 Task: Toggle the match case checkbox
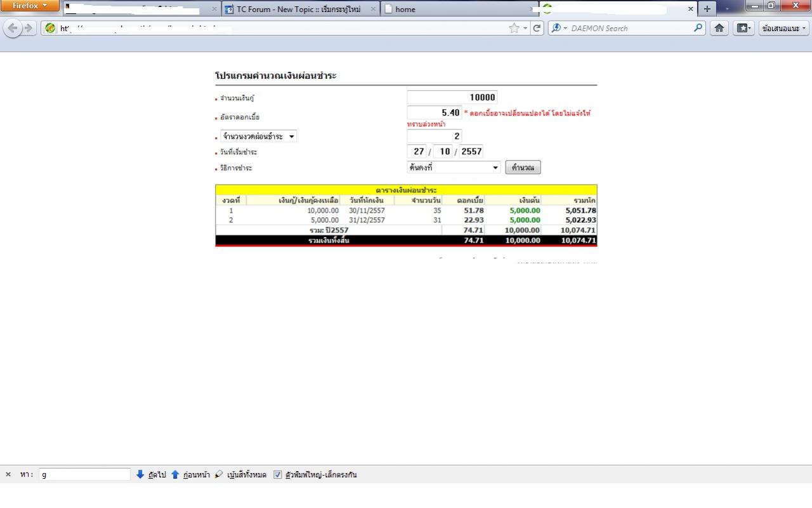pos(277,474)
